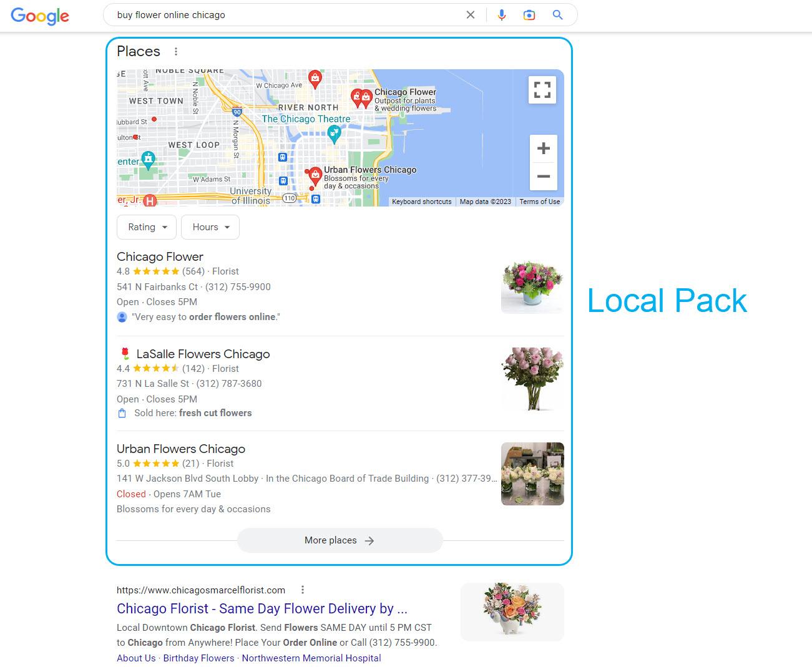This screenshot has width=812, height=667.
Task: Click the Google logo
Action: click(x=39, y=16)
